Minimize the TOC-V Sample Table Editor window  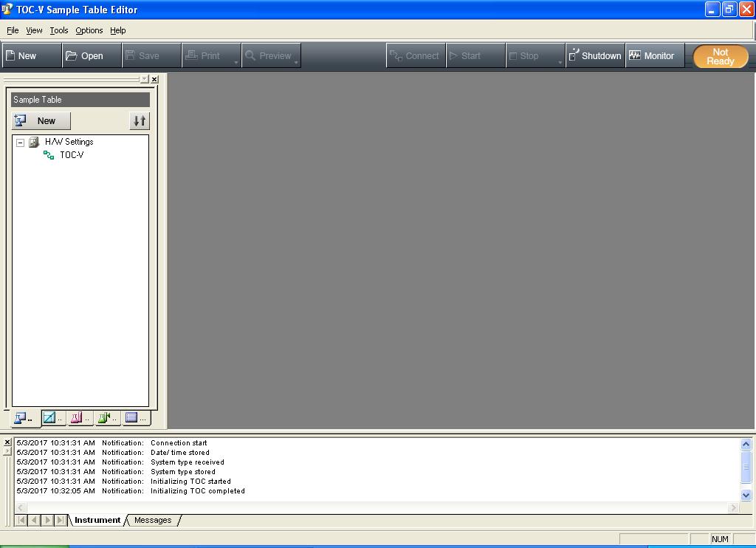pos(712,9)
